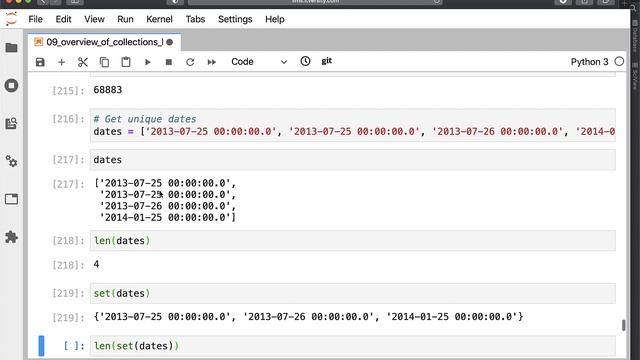Click output value 4 of cell 218
Image resolution: width=640 pixels, height=360 pixels.
tap(96, 264)
